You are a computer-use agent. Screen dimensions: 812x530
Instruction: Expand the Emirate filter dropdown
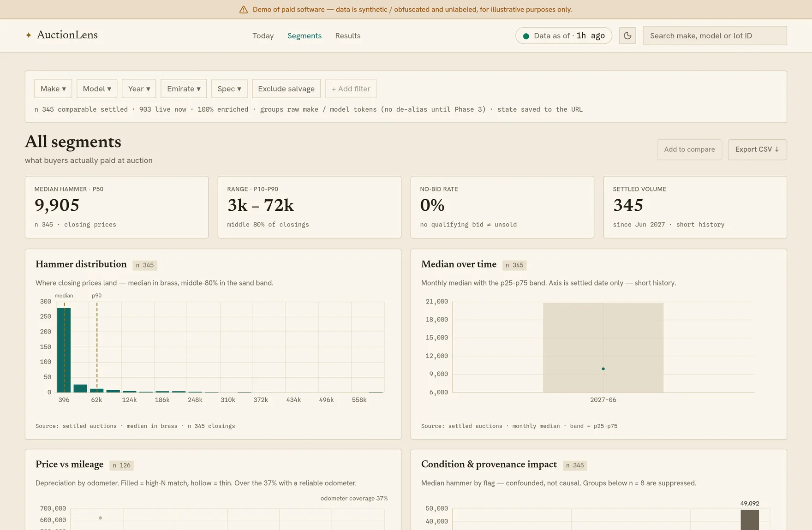[184, 89]
